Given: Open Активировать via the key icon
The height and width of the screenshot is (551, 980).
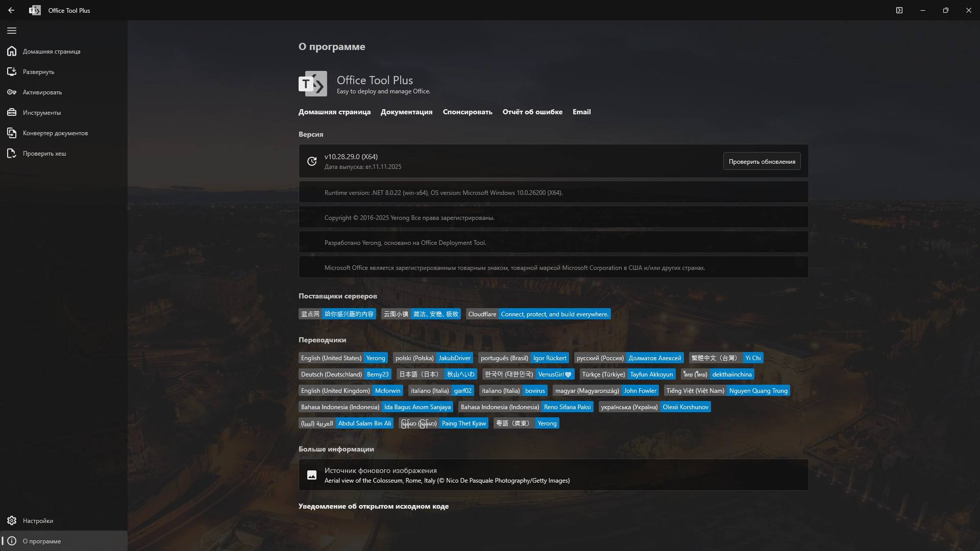Looking at the screenshot, I should [12, 92].
